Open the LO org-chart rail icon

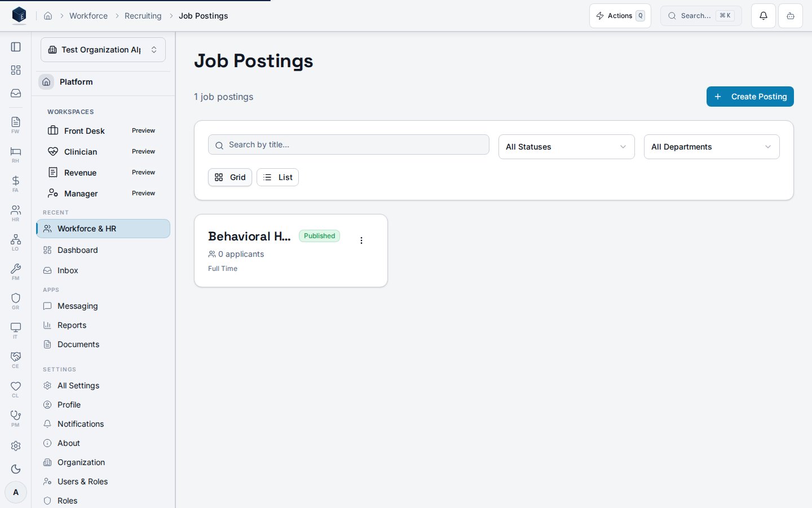(x=16, y=242)
